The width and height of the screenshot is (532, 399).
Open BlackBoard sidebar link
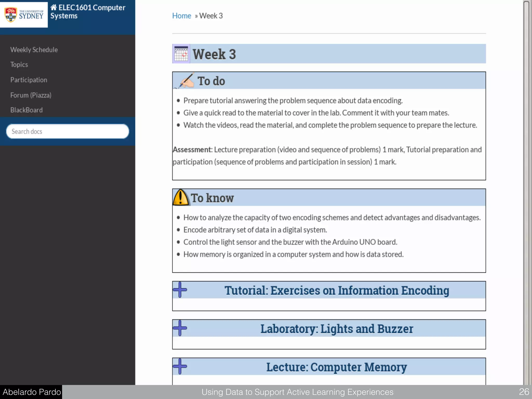26,110
